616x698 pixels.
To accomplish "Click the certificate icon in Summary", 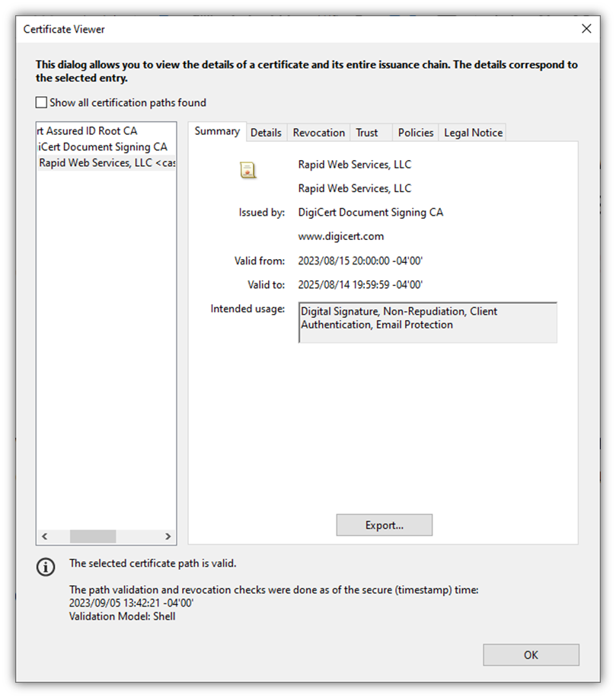I will coord(247,170).
